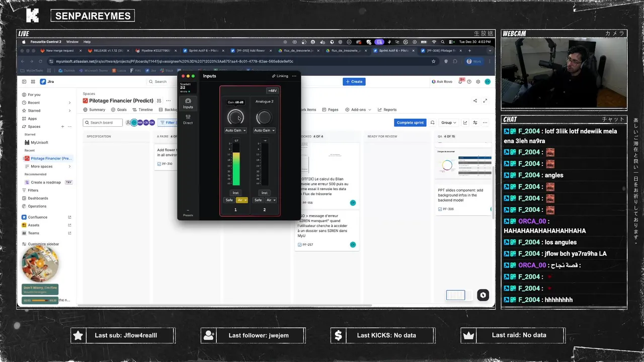Toggle +48V phantom power
The image size is (644, 362).
click(x=272, y=90)
